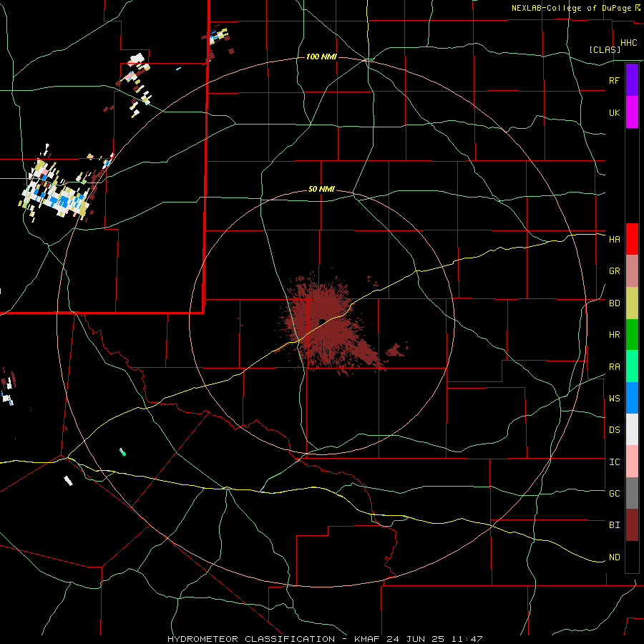
Task: Click the RA light-green legend swatch
Action: coord(632,366)
